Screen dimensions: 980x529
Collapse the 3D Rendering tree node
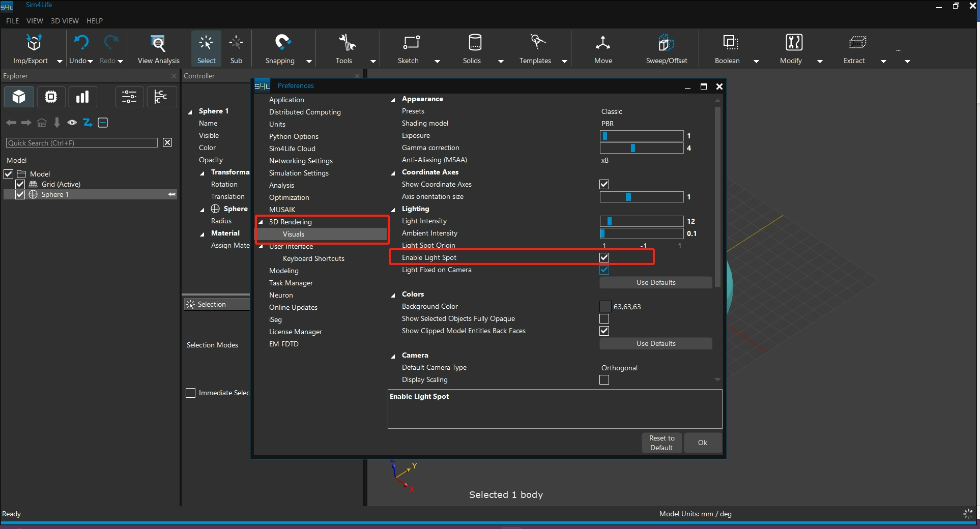261,222
